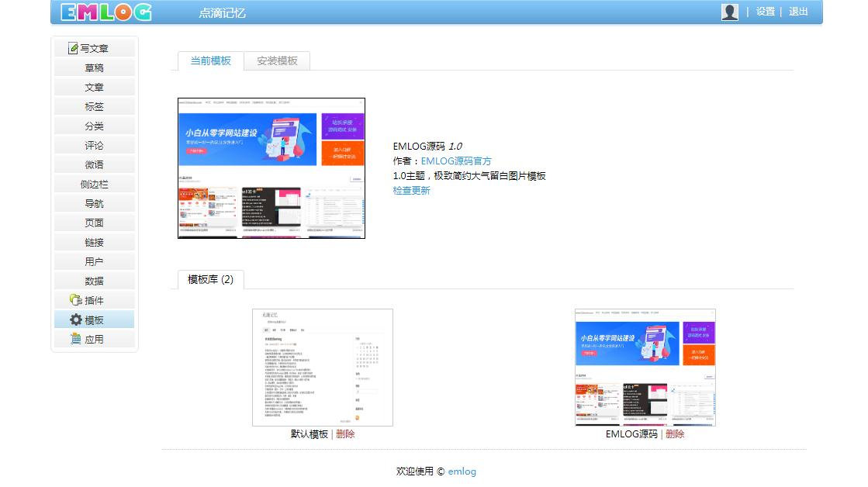This screenshot has width=868, height=487.
Task: Open 页面 in sidebar
Action: 94,223
